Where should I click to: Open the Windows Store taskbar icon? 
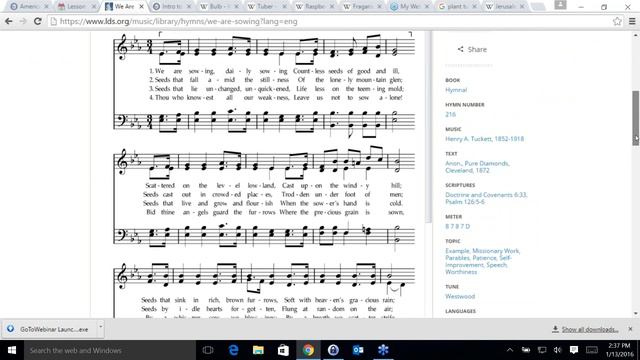coord(283,350)
